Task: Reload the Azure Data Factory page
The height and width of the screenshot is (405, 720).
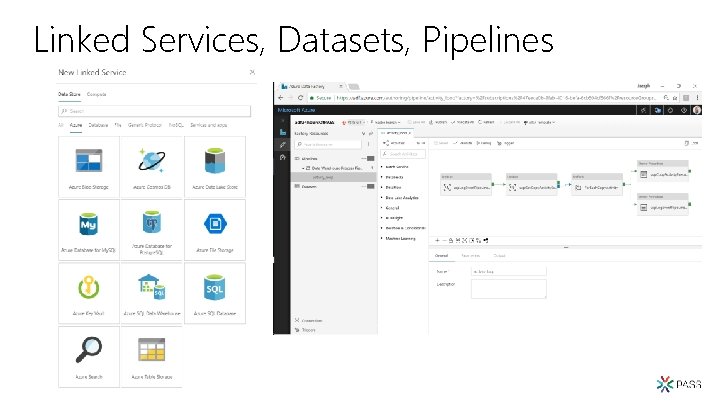Action: [300, 98]
